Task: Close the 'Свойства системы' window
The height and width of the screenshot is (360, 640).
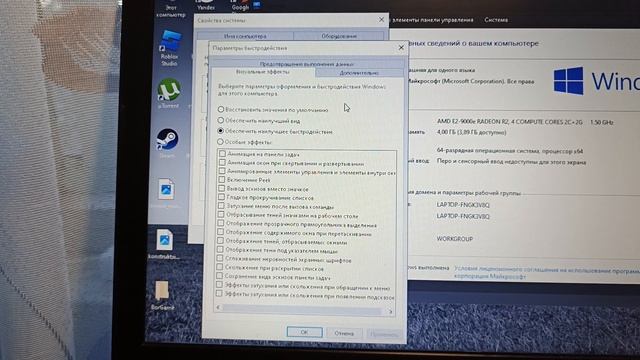Action: [x=381, y=19]
